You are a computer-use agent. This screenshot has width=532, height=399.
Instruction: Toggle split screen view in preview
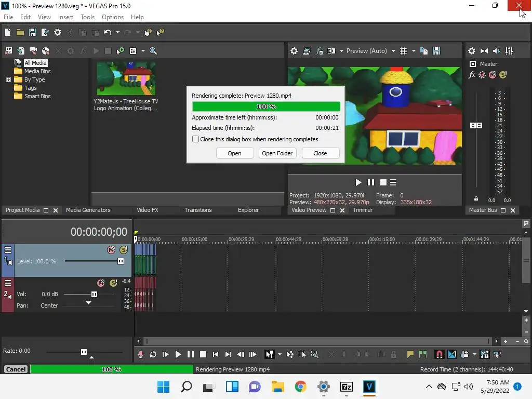pyautogui.click(x=331, y=51)
